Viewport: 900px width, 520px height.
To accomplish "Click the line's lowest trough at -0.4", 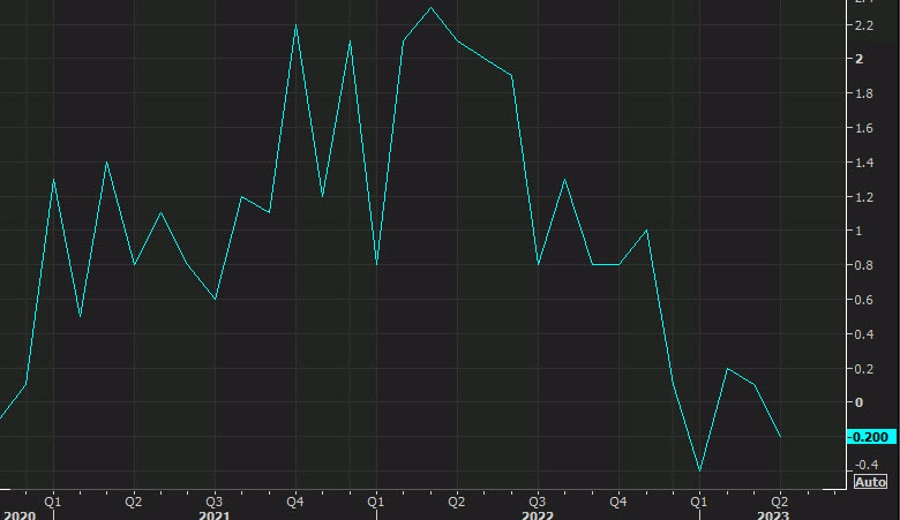I will tap(699, 470).
